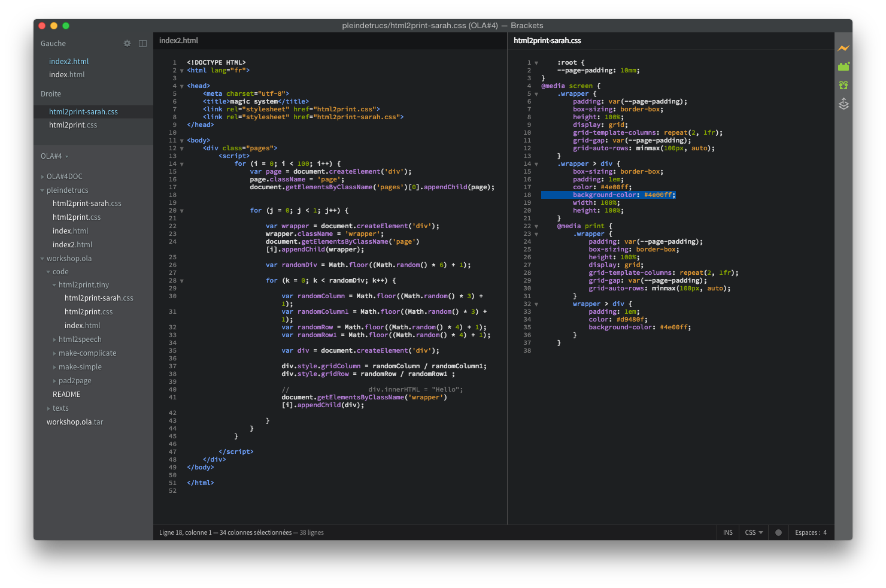Click the cursor position text 'Ligne 18, colonne 1'
Screen dimensions: 886x588
(185, 532)
